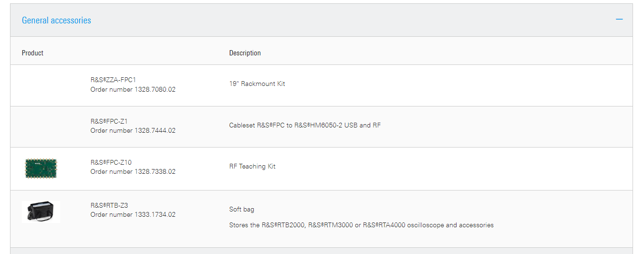The image size is (644, 254).
Task: Click the Cableset R&S FPC description text
Action: (x=305, y=126)
